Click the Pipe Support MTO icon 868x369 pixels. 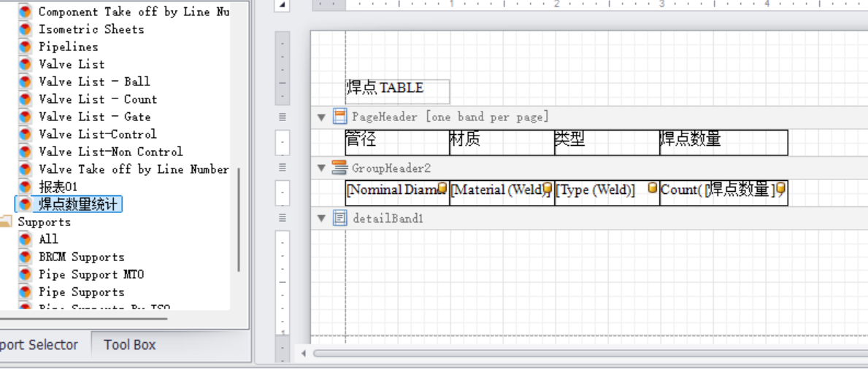point(25,274)
